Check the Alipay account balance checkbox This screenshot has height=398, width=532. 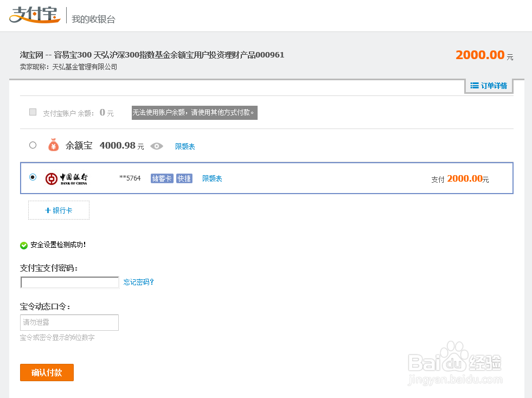[33, 112]
